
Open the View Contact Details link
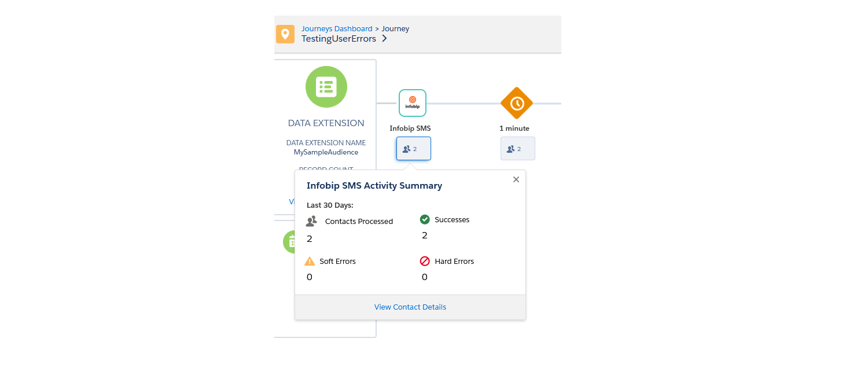tap(410, 307)
